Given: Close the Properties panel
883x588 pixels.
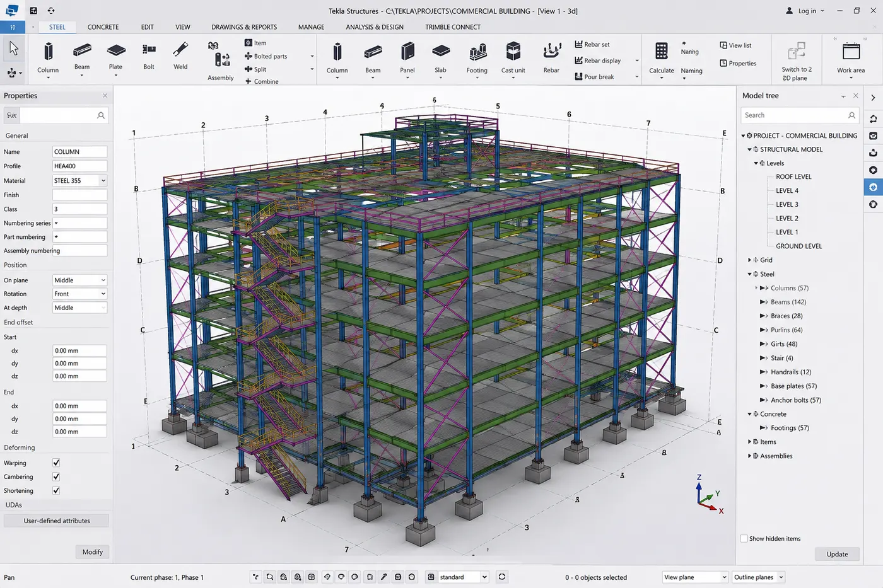Looking at the screenshot, I should coord(105,96).
